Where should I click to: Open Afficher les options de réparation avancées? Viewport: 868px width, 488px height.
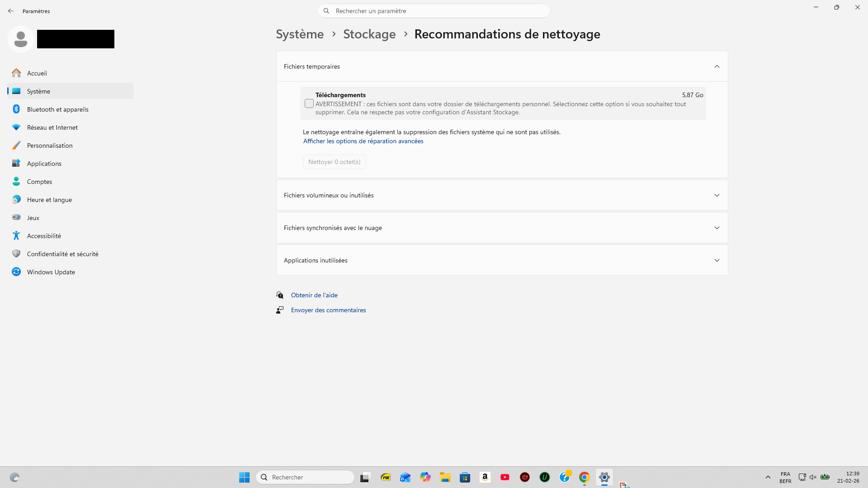[363, 141]
